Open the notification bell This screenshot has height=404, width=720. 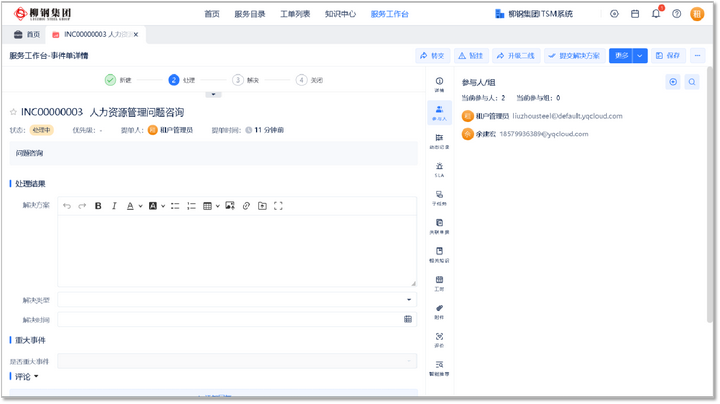[656, 14]
